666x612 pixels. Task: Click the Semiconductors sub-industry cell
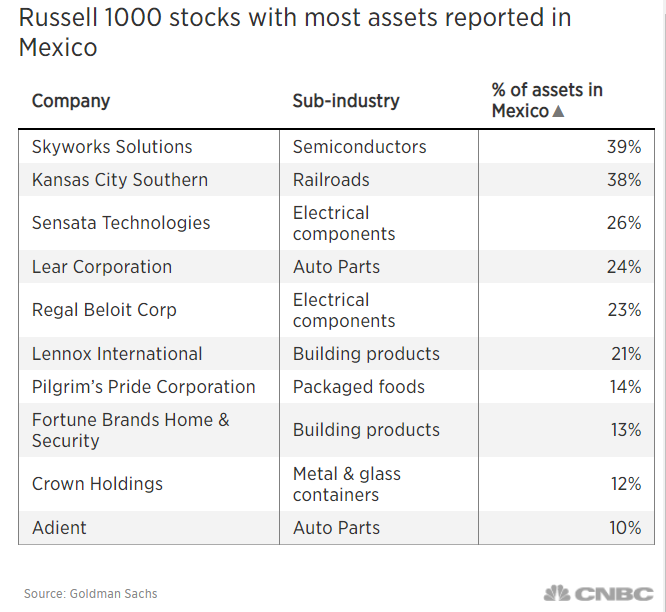click(x=360, y=147)
